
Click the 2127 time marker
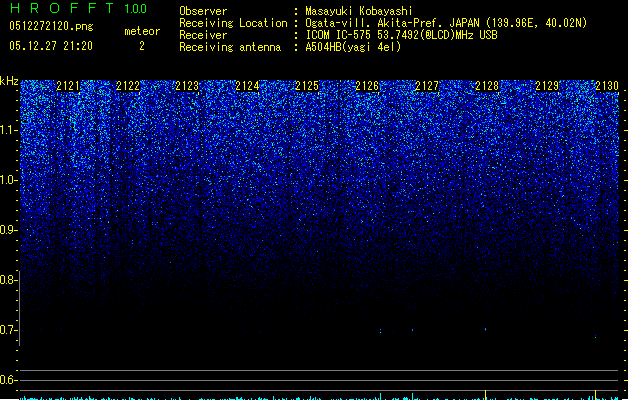click(x=427, y=86)
